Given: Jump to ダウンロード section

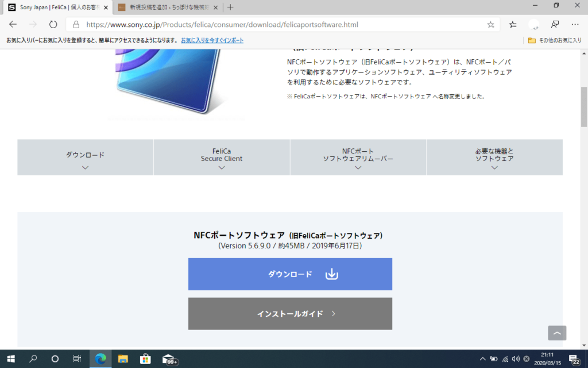Looking at the screenshot, I should click(x=85, y=158).
